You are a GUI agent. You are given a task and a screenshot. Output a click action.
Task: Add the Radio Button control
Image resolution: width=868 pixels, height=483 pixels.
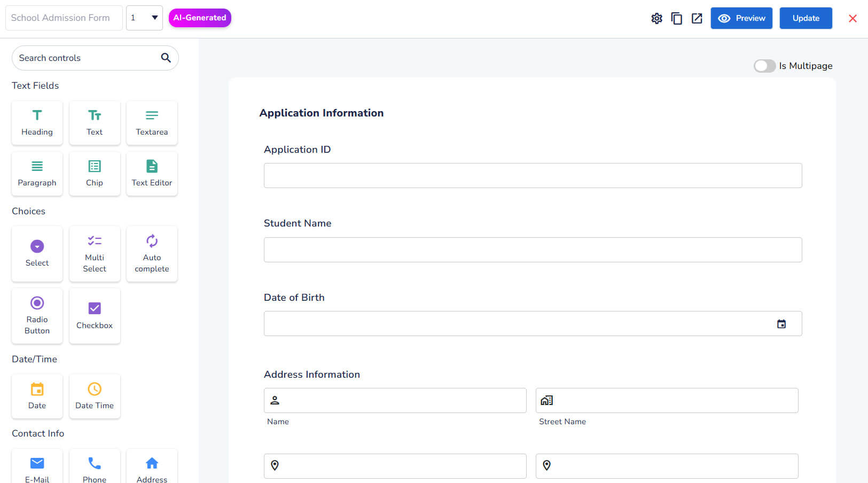point(37,315)
